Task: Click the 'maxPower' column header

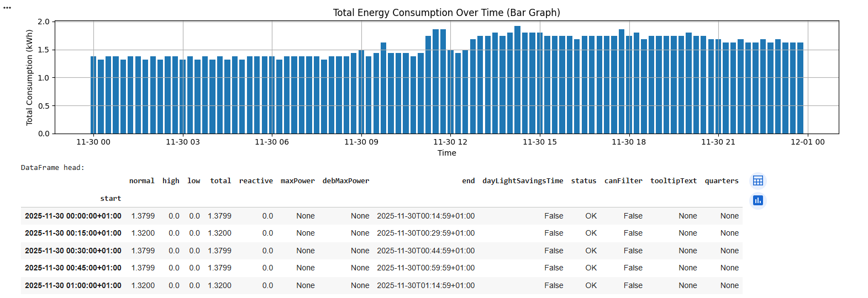Action: point(297,181)
